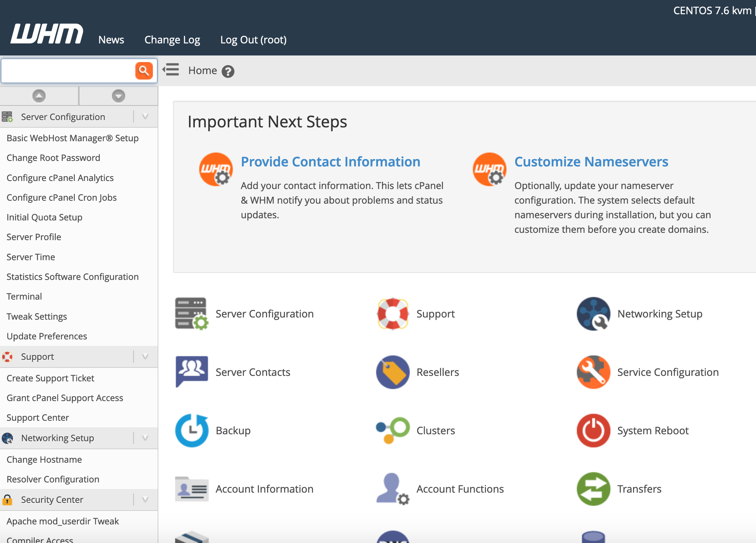756x543 pixels.
Task: Click the Backup label in main grid
Action: 233,431
